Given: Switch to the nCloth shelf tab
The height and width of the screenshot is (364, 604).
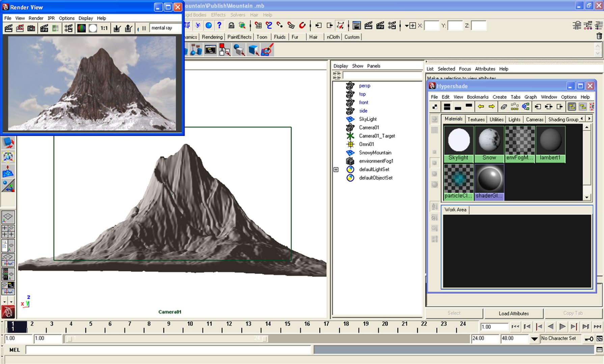Looking at the screenshot, I should tap(333, 37).
